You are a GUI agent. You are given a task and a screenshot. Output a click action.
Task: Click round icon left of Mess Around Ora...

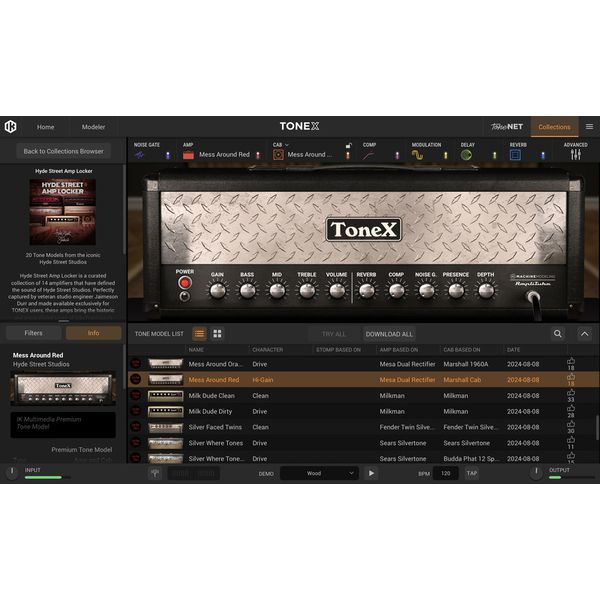pyautogui.click(x=135, y=364)
